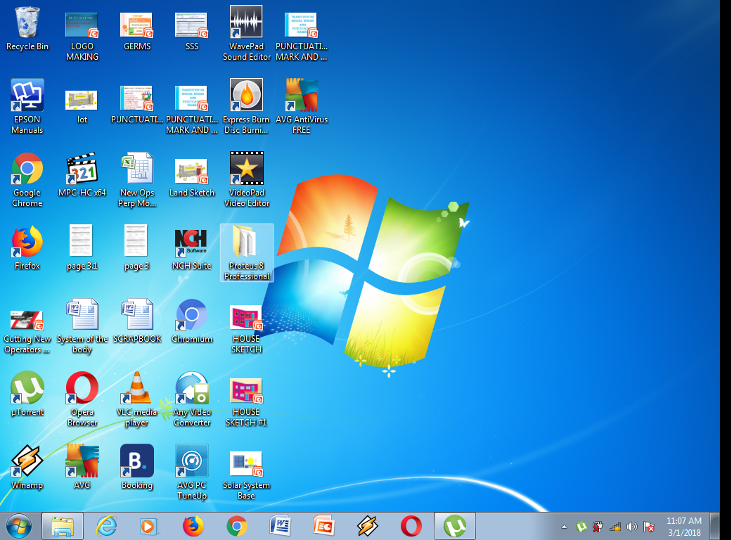This screenshot has height=540, width=731.
Task: Open Internet Explorer from the taskbar
Action: [106, 526]
